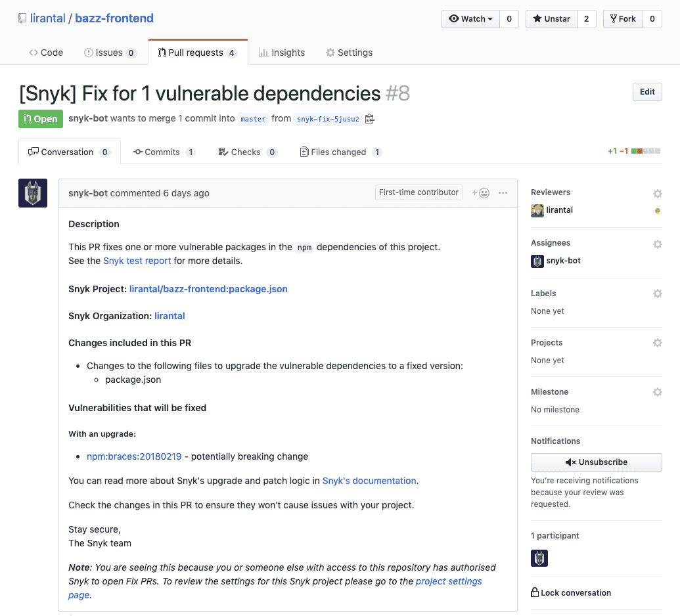Fork this repository

(623, 18)
